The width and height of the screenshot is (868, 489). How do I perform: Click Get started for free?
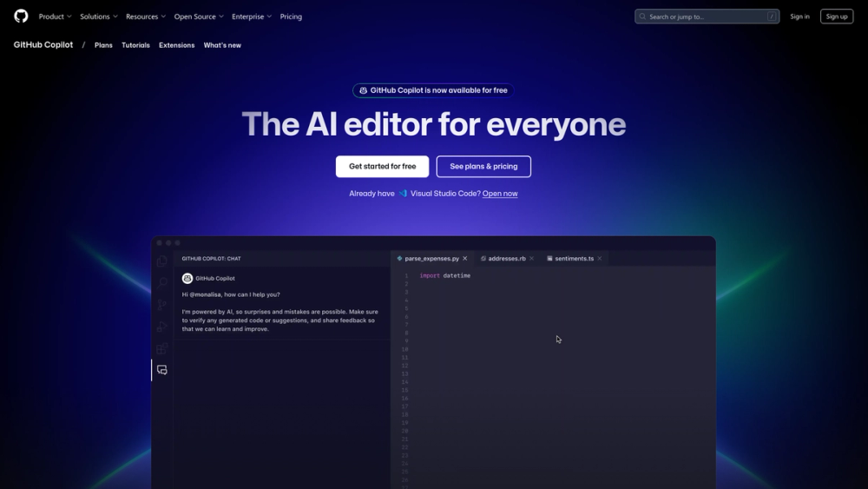[x=382, y=166]
